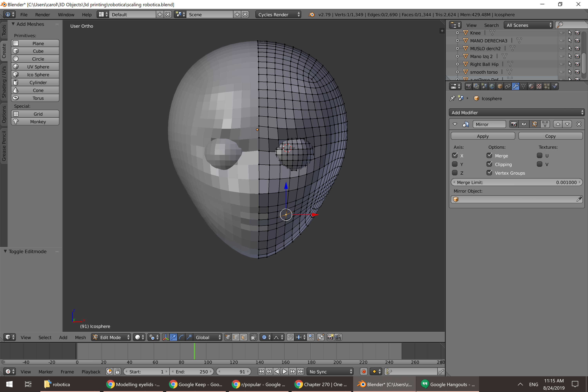Open the All Scenes outliner dropdown

528,25
